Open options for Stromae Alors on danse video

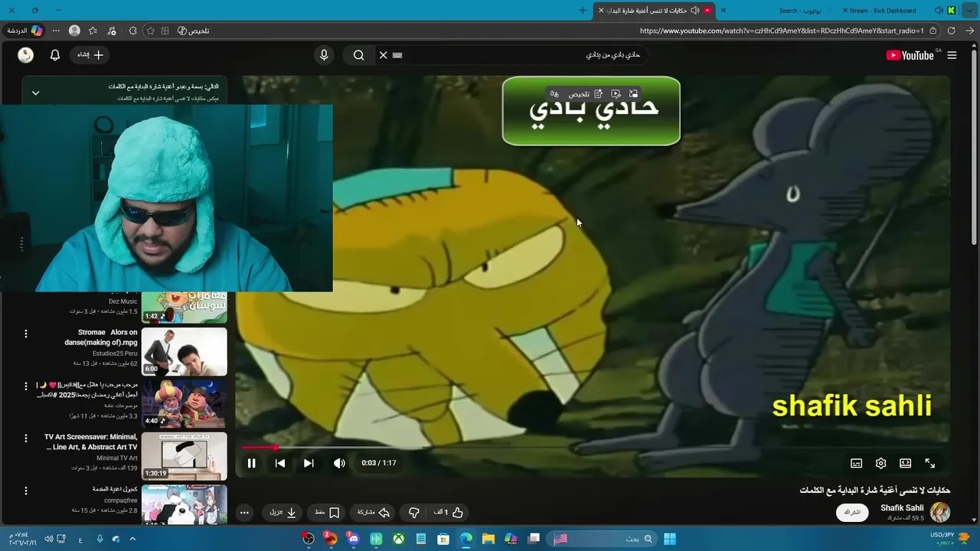click(x=25, y=334)
